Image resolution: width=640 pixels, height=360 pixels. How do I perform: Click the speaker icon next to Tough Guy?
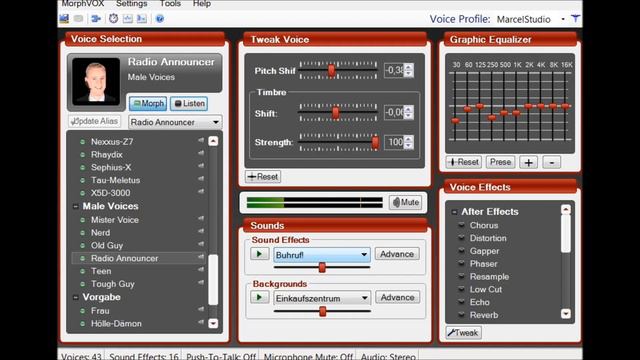tap(201, 282)
